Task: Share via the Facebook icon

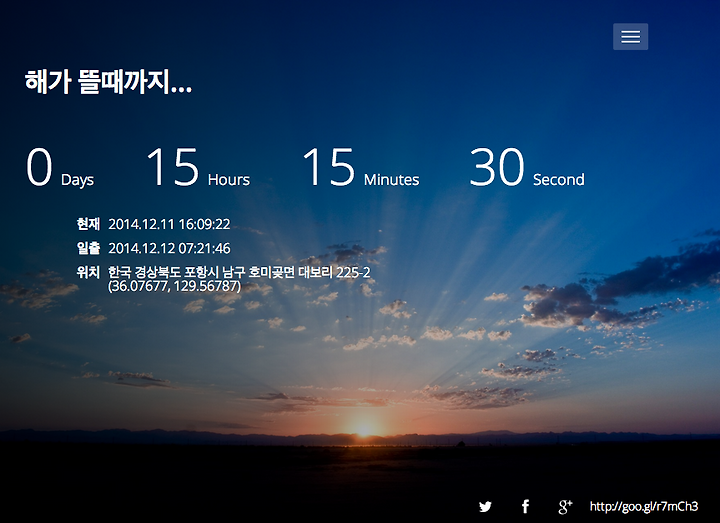Action: [x=525, y=506]
